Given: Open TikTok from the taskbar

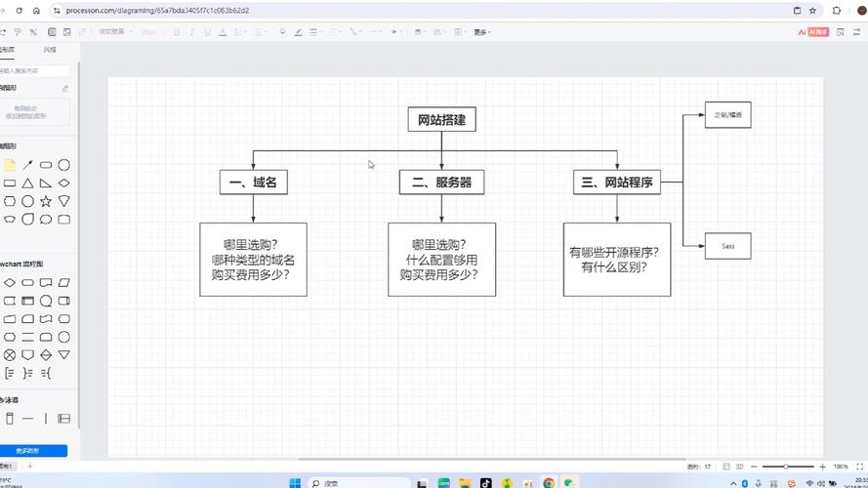Looking at the screenshot, I should (x=486, y=483).
